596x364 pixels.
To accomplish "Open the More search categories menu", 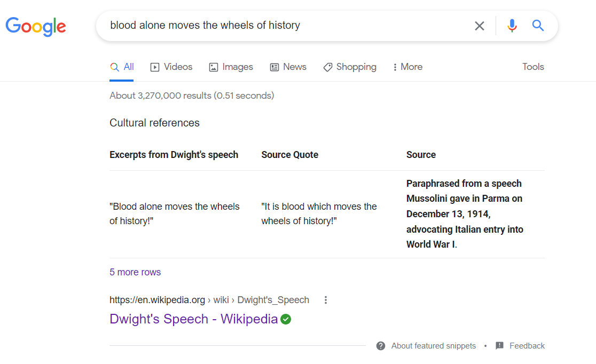I will [407, 67].
